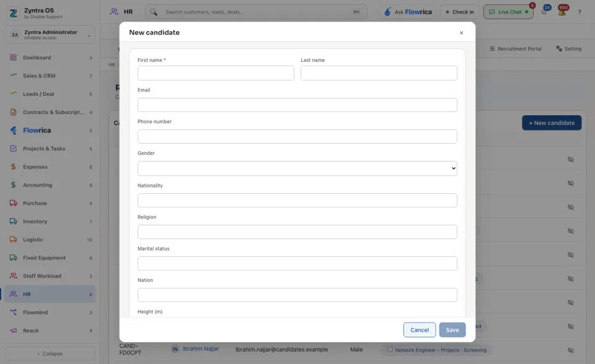595x364 pixels.
Task: Click the Check in button
Action: [x=460, y=12]
